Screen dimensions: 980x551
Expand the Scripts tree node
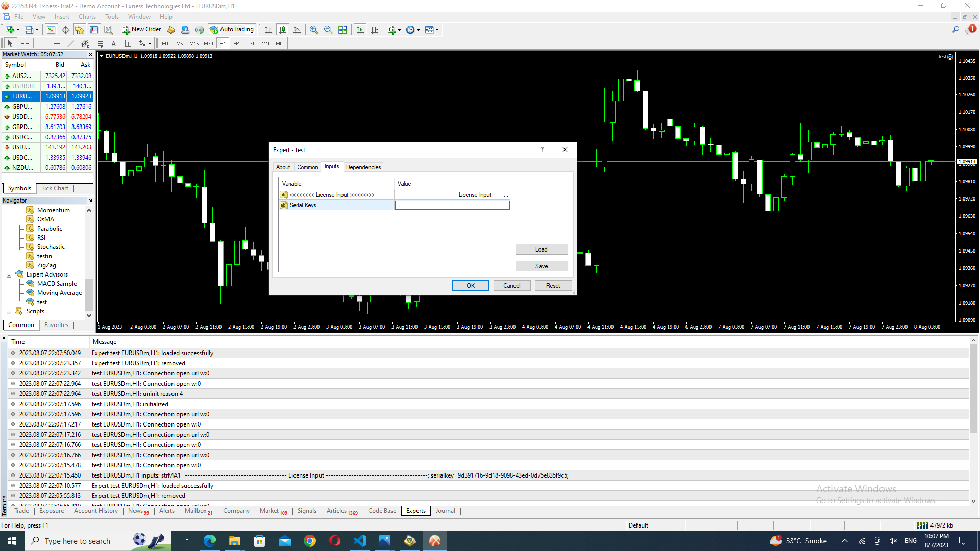[x=9, y=312]
